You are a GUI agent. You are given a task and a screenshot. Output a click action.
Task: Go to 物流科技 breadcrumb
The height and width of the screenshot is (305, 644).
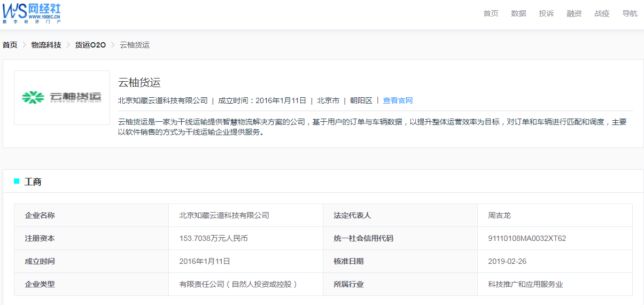click(x=46, y=45)
